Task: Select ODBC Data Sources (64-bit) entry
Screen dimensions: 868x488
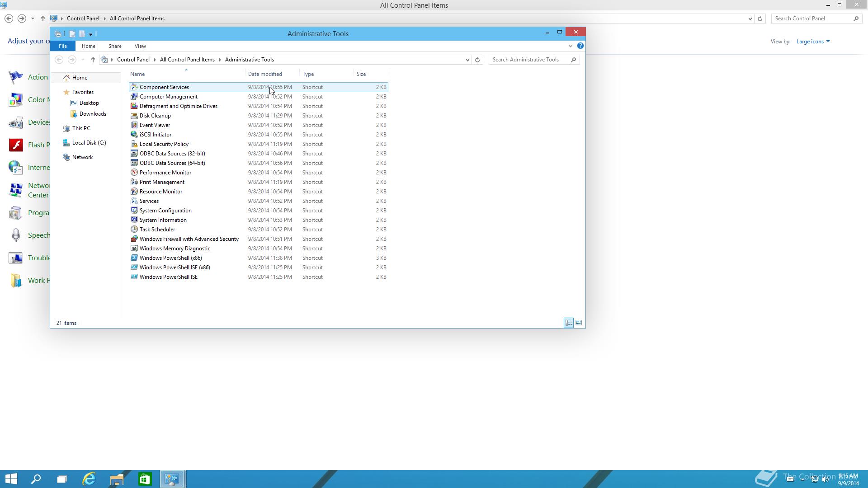Action: 259,163
